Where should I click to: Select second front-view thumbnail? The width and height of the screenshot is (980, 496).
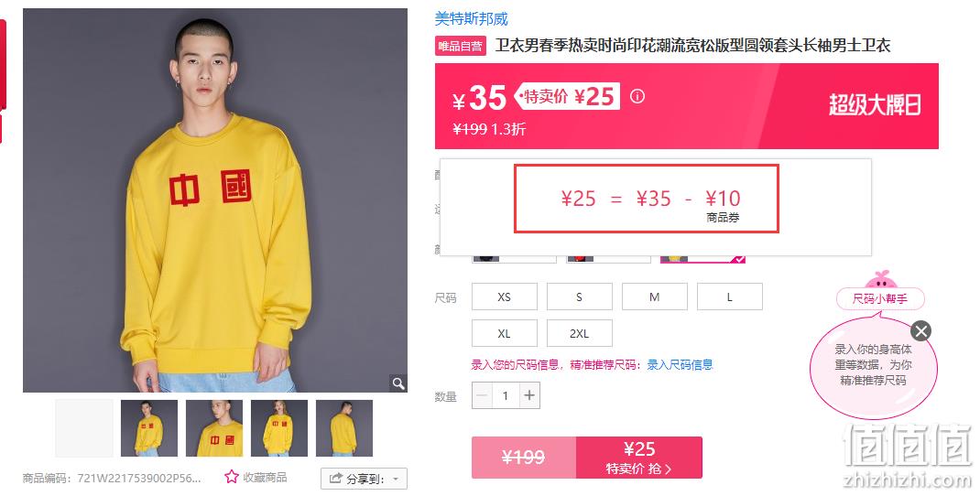click(x=278, y=428)
